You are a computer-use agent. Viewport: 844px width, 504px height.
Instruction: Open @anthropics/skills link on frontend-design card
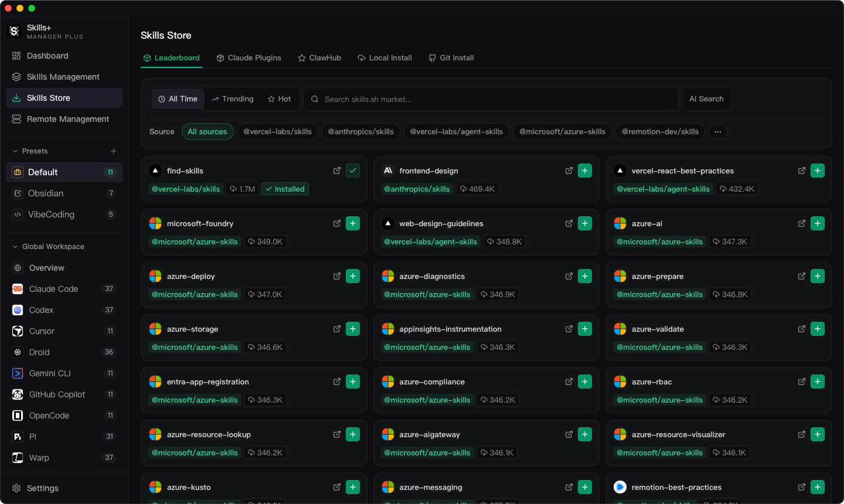(417, 189)
